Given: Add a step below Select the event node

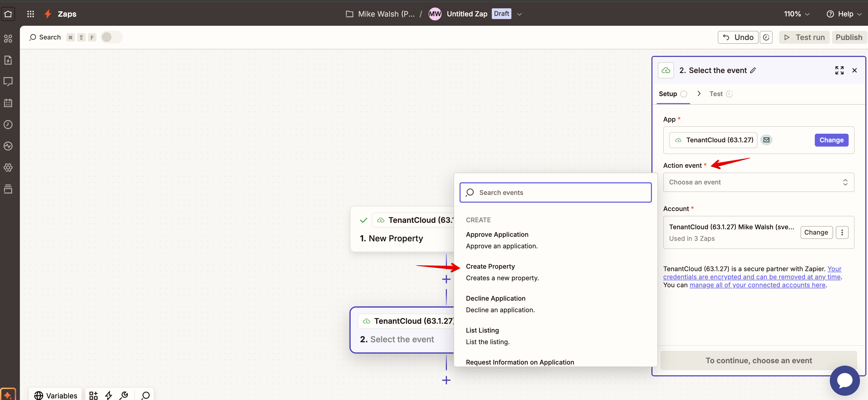Looking at the screenshot, I should [446, 380].
